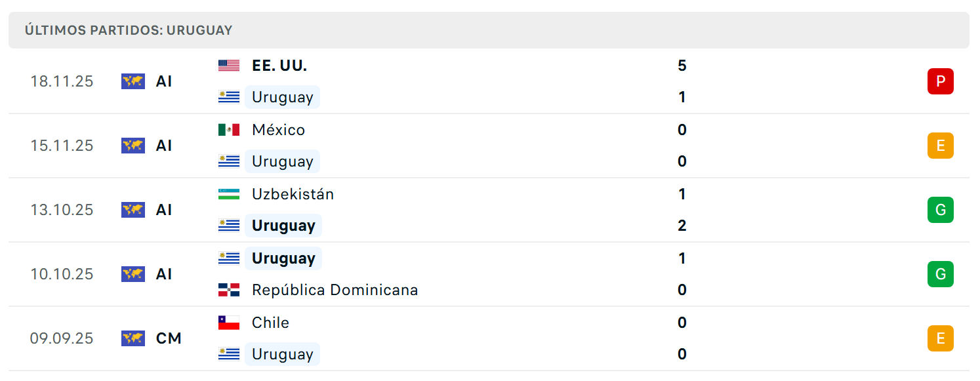
Task: Click the Dominican Republic flag icon
Action: click(x=229, y=290)
